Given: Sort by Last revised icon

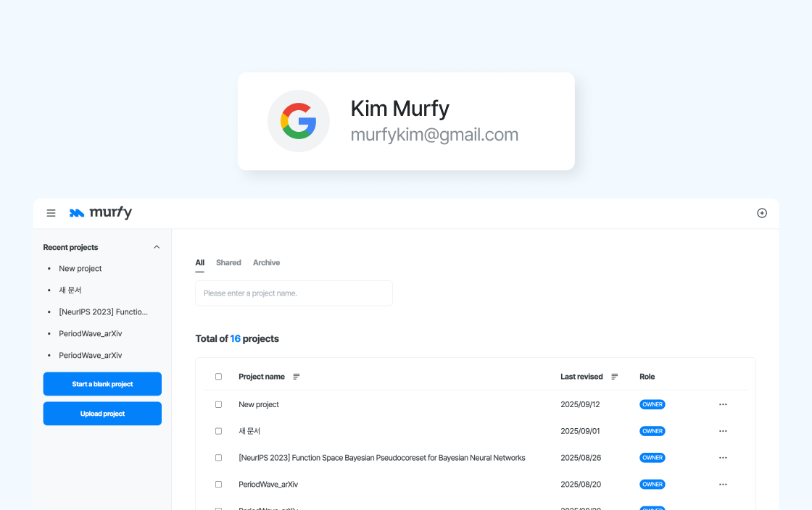Looking at the screenshot, I should pos(614,377).
